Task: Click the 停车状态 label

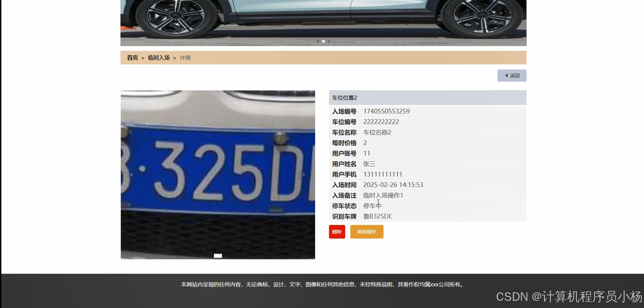Action: 344,206
